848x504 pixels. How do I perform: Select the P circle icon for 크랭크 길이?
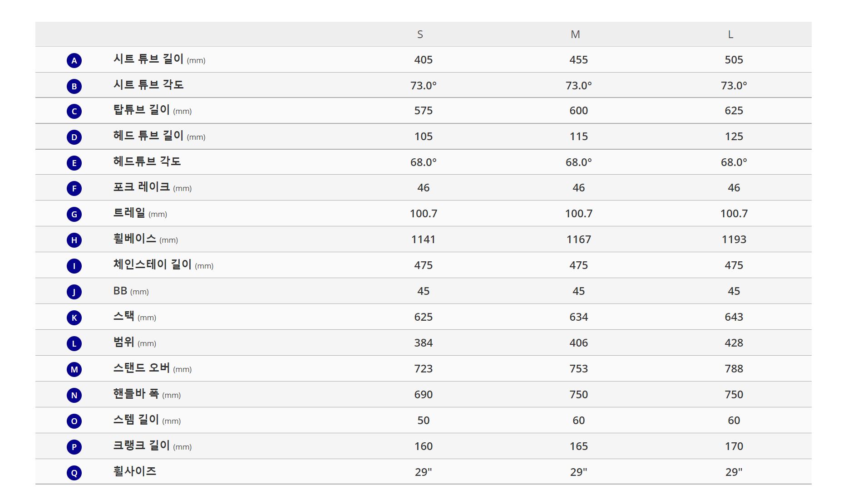[74, 447]
